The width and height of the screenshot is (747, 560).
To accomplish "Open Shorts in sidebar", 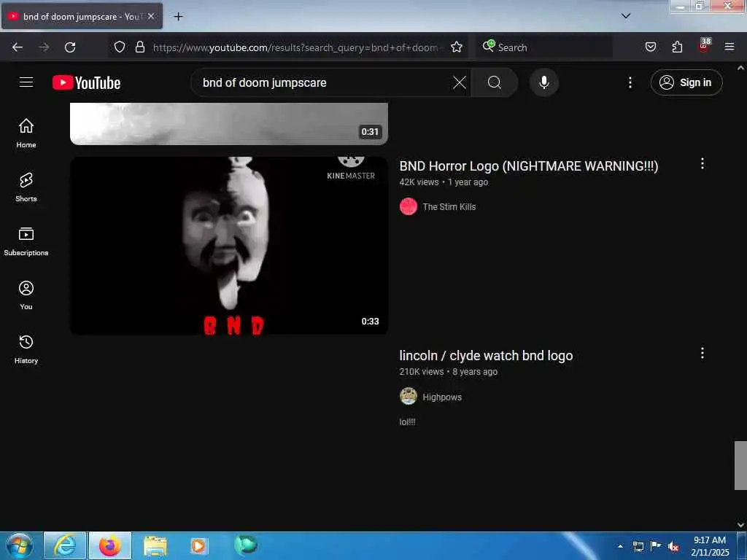I will click(x=26, y=187).
